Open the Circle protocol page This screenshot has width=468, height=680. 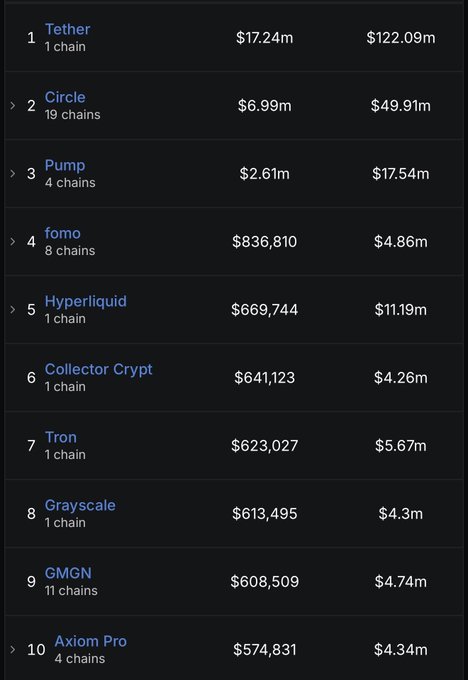coord(65,97)
